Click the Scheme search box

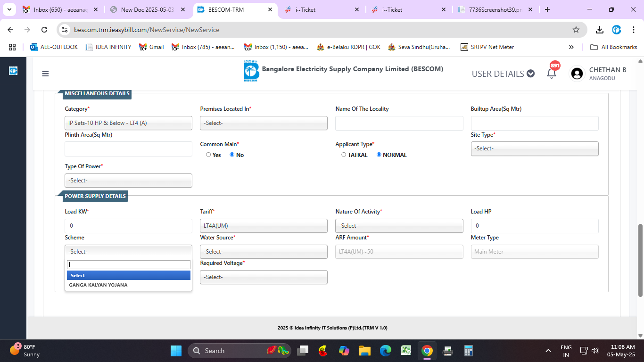[129, 265]
